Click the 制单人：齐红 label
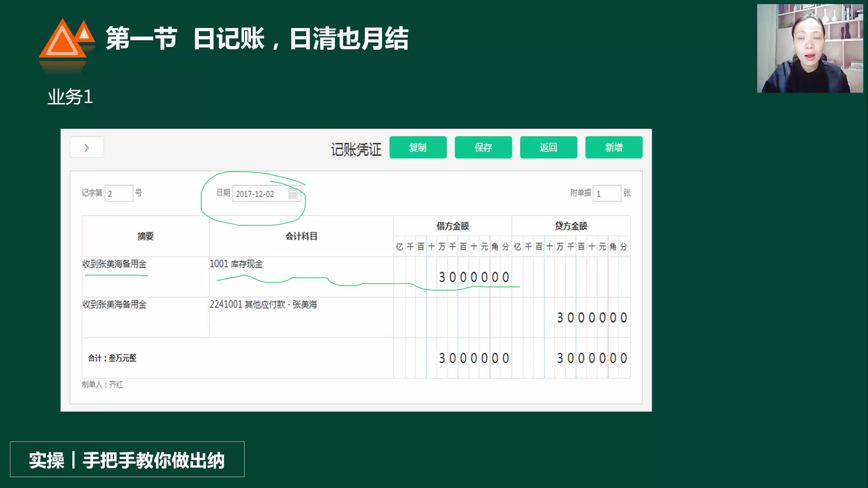The image size is (868, 488). 103,385
